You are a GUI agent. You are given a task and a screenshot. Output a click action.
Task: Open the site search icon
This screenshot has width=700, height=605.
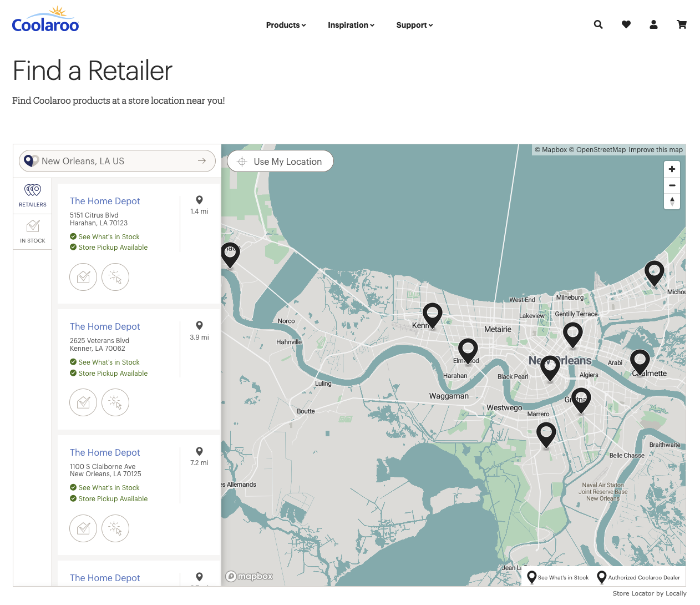point(598,24)
